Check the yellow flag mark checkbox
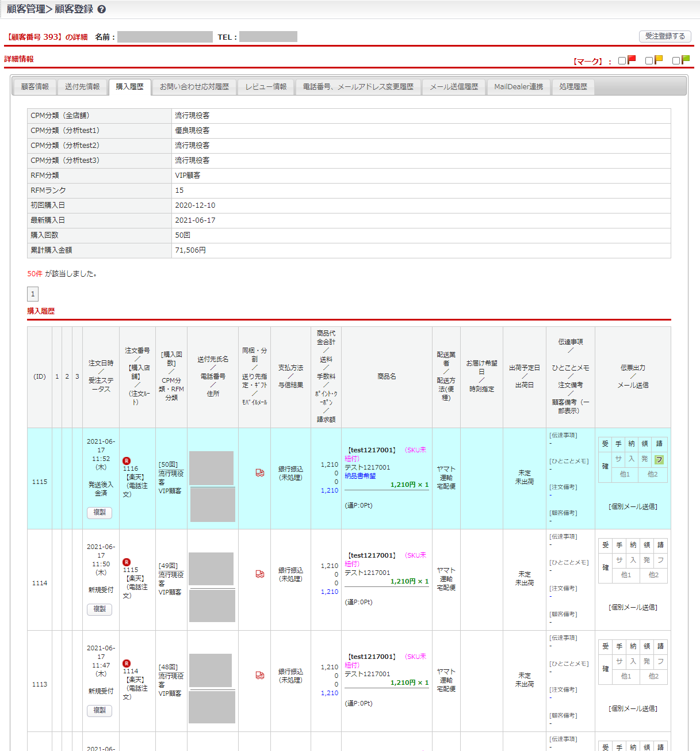Image resolution: width=700 pixels, height=751 pixels. 649,60
